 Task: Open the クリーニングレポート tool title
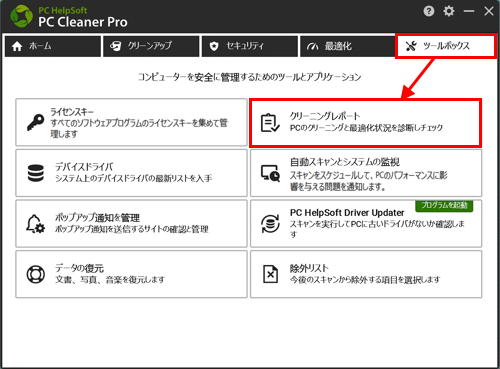coord(325,116)
